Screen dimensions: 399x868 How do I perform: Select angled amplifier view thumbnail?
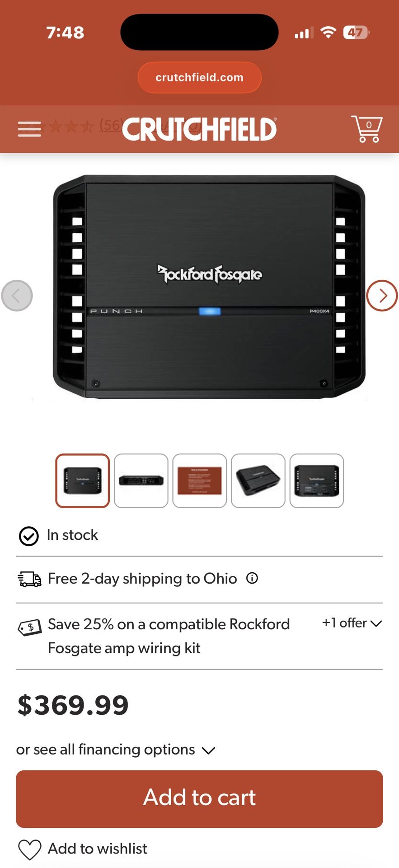(x=258, y=481)
